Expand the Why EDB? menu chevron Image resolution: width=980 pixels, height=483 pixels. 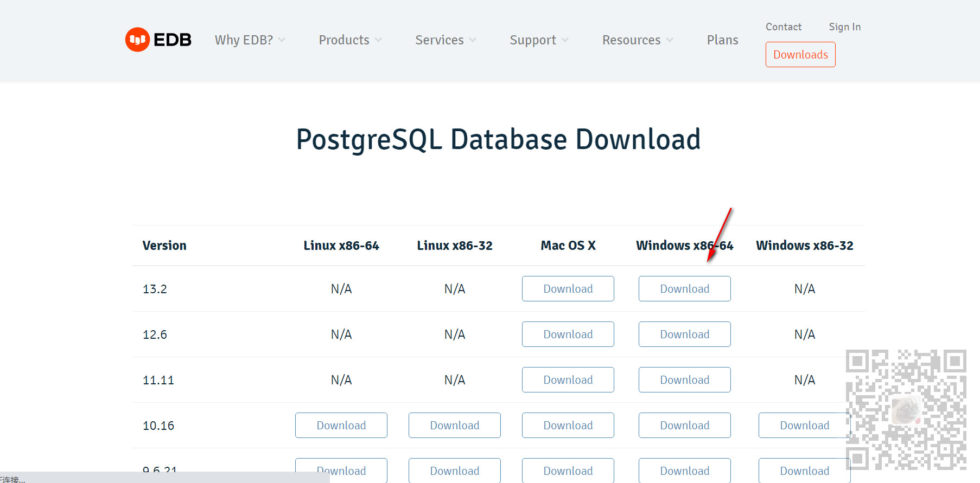click(x=282, y=40)
